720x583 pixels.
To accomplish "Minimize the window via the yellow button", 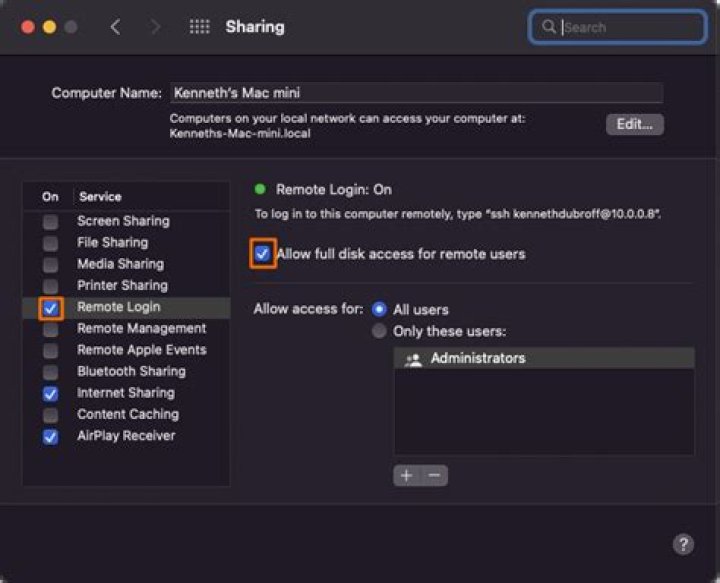I will point(50,27).
